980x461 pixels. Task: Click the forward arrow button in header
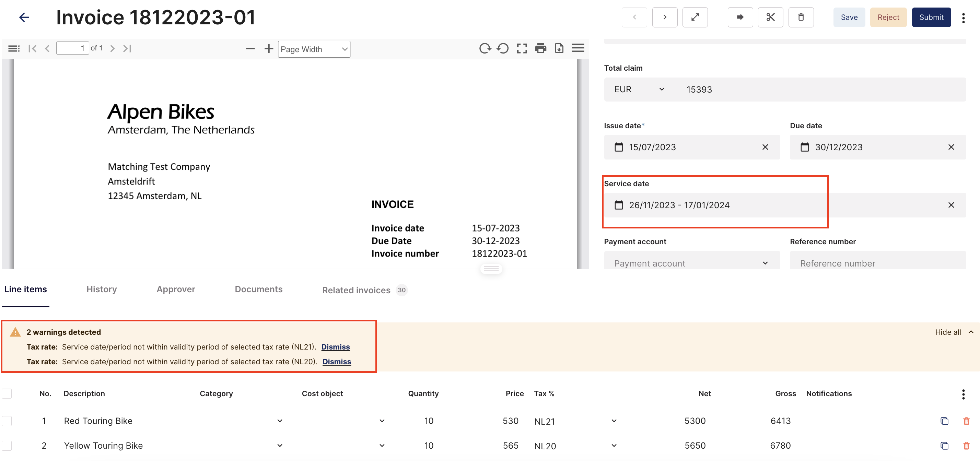click(740, 17)
